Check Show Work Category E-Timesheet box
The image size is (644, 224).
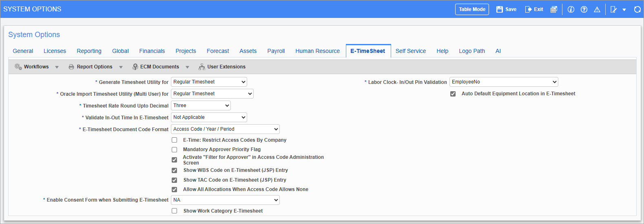tap(175, 211)
